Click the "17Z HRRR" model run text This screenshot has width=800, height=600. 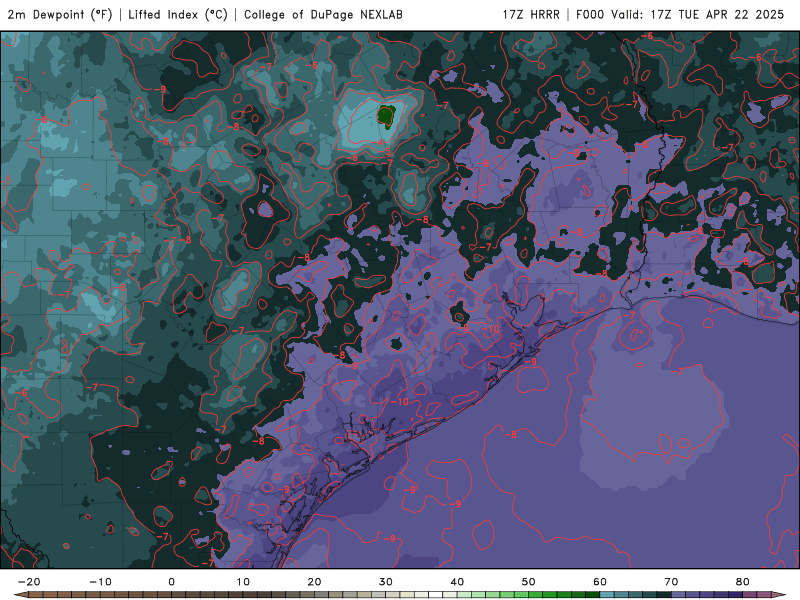[531, 15]
